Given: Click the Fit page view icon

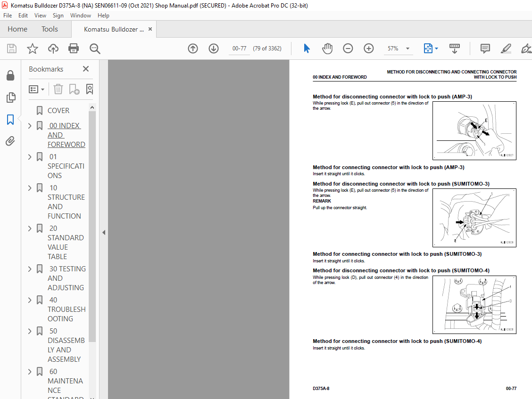Looking at the screenshot, I should 428,49.
